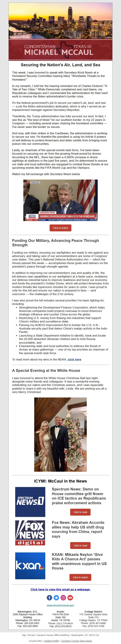Screen dimensions: 121x644
Task: Visit the Instagram account icon
Action: [63, 598]
